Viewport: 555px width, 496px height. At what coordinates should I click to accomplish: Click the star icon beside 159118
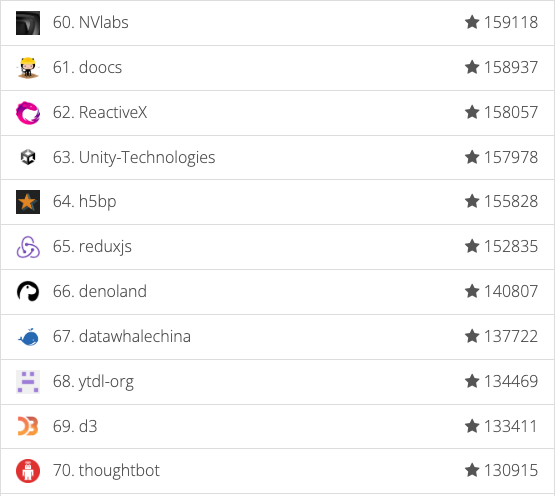tap(472, 22)
